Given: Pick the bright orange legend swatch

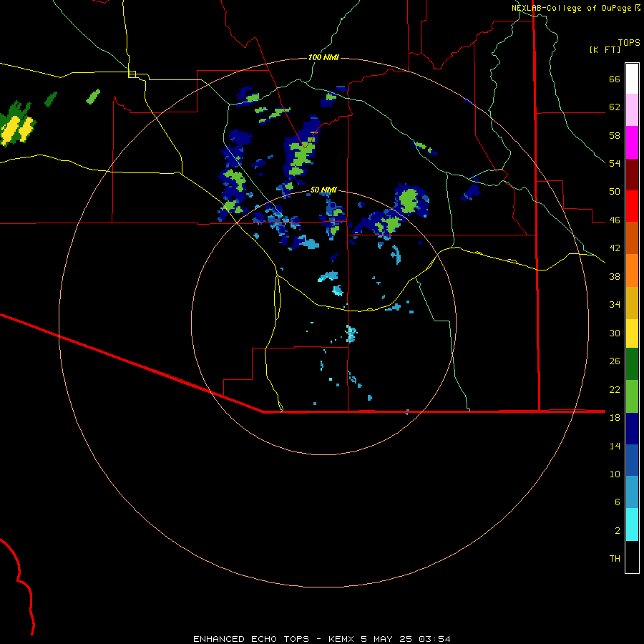Looking at the screenshot, I should click(x=632, y=270).
